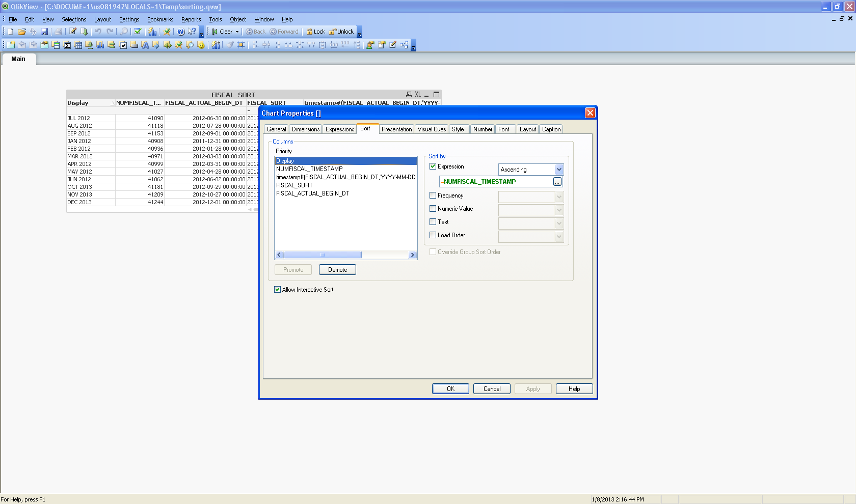Open the Object menu

click(x=238, y=19)
